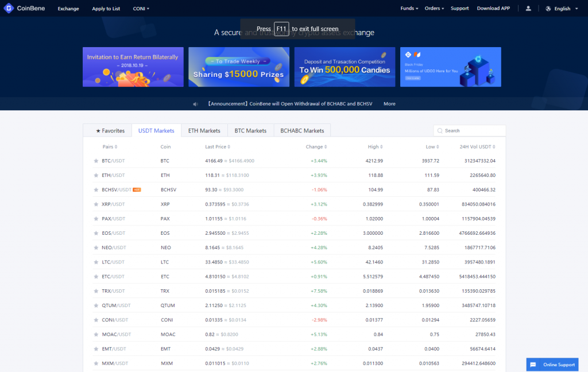Sort table by Change arrows
The image size is (588, 372).
[326, 147]
